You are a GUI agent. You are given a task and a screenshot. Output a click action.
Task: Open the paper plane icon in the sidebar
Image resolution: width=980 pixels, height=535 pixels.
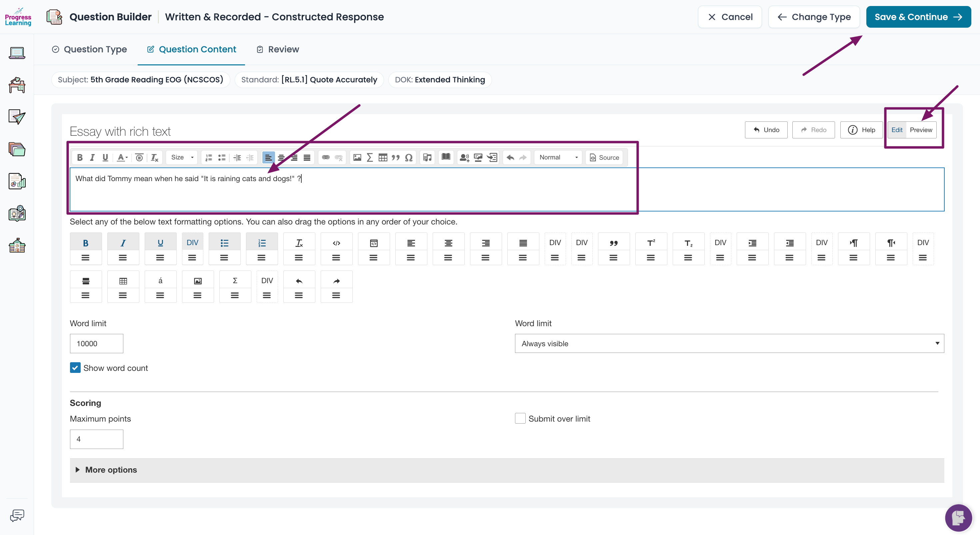click(x=17, y=117)
